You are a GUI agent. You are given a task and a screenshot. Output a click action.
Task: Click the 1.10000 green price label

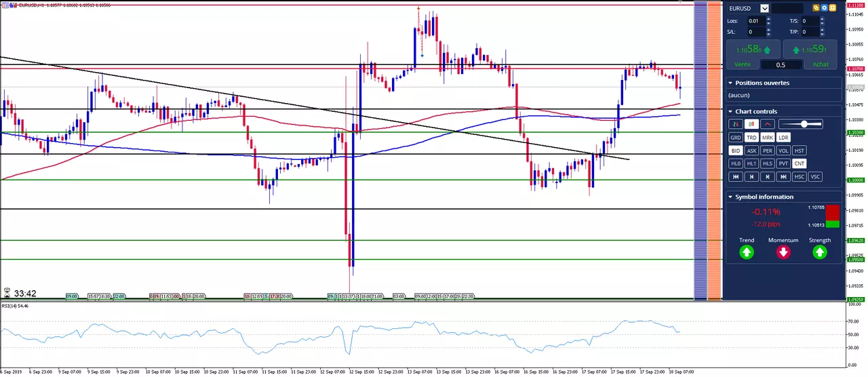pos(855,180)
